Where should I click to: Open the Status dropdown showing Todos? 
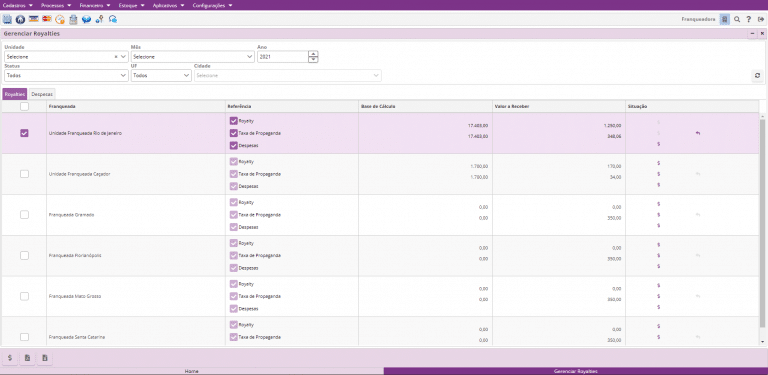click(66, 75)
